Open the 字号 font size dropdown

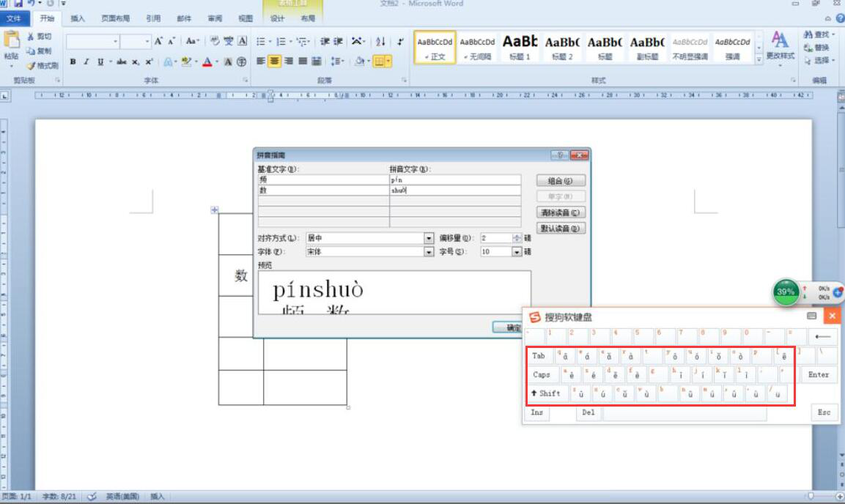click(517, 251)
